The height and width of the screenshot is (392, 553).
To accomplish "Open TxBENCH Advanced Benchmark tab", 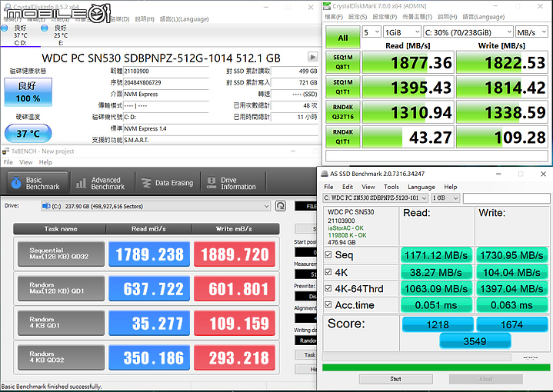I will coord(102,183).
